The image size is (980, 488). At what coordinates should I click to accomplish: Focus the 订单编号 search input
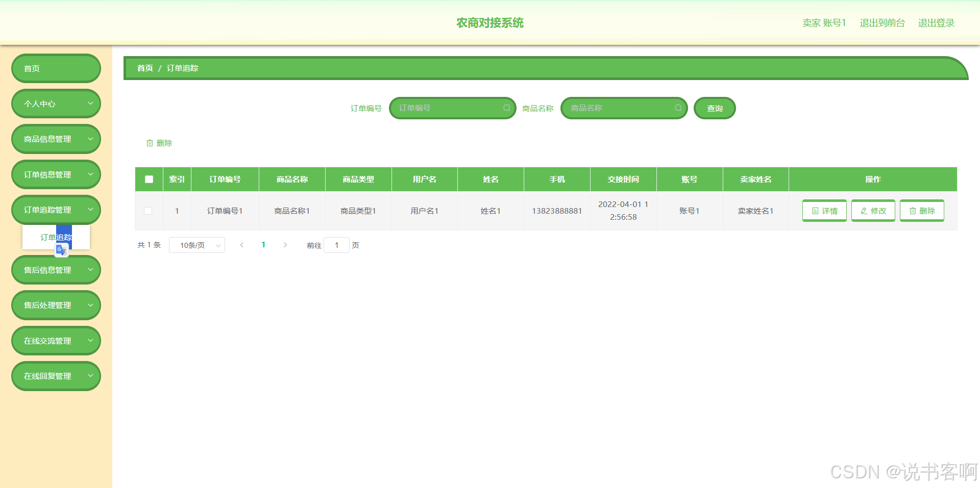[x=453, y=108]
